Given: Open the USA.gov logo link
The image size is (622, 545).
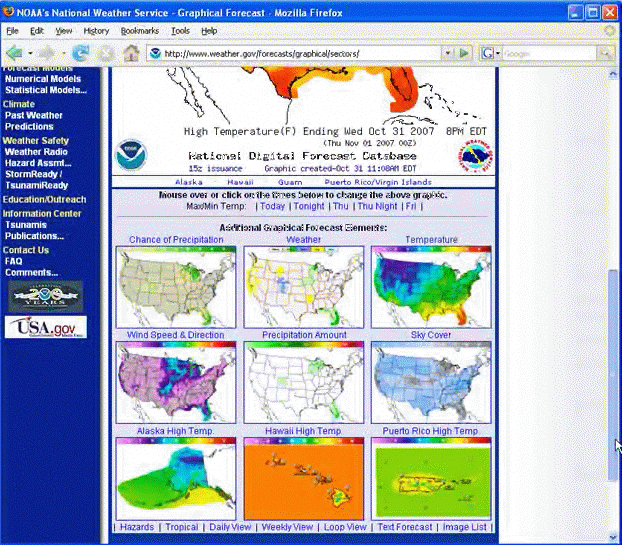Looking at the screenshot, I should 46,328.
